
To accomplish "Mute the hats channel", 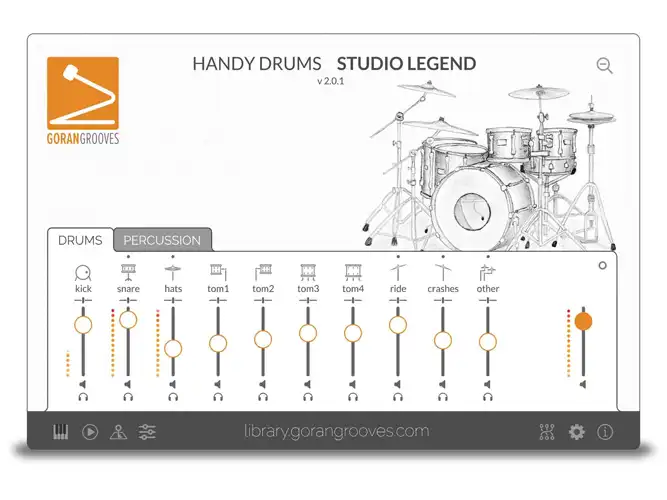I will point(173,384).
